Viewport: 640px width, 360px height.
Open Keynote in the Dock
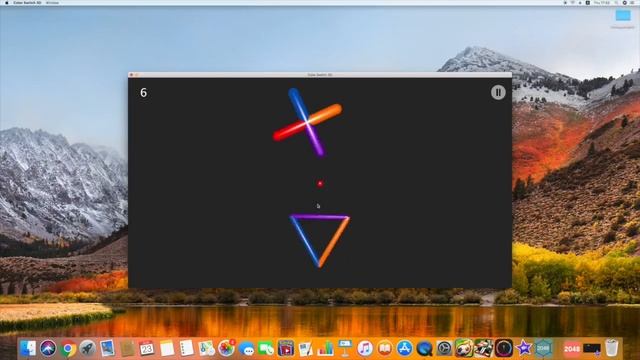[345, 349]
